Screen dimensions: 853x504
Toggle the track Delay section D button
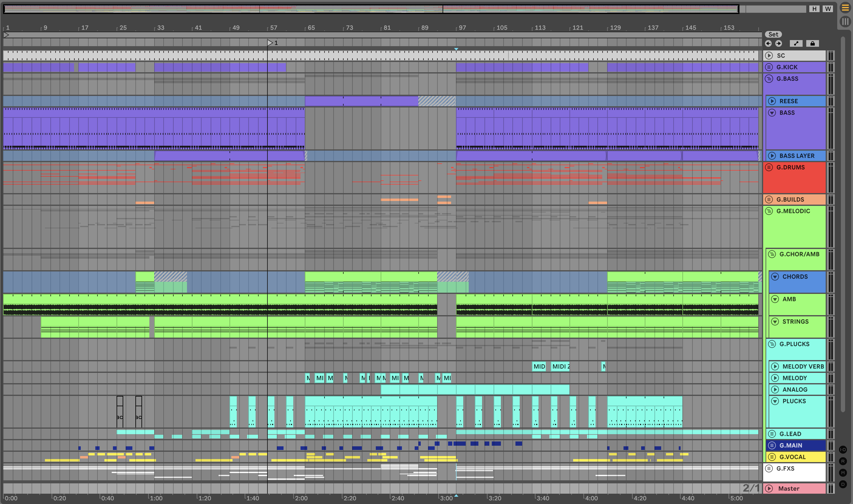click(843, 484)
